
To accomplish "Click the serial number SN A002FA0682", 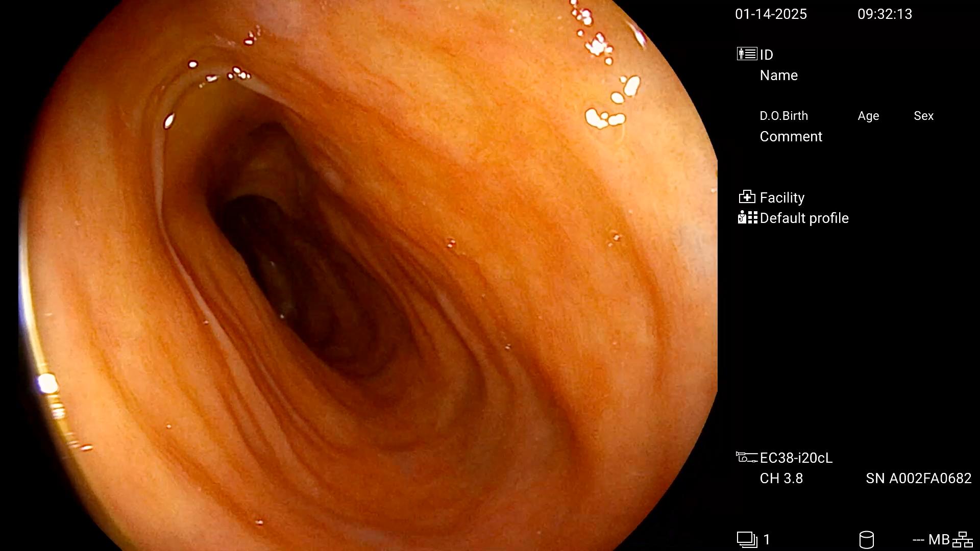I will (x=918, y=479).
